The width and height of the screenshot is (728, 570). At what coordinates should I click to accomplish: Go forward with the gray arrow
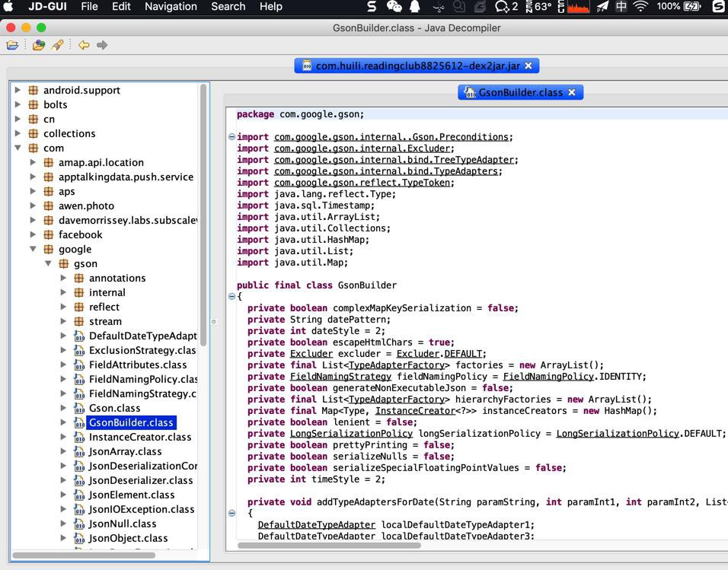102,45
